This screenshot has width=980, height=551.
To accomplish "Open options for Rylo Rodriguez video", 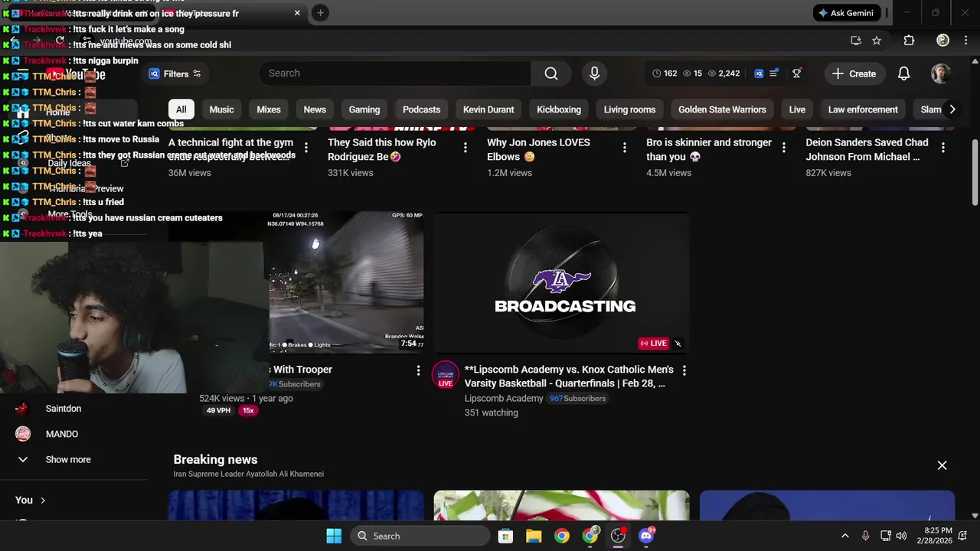I will coord(465,148).
